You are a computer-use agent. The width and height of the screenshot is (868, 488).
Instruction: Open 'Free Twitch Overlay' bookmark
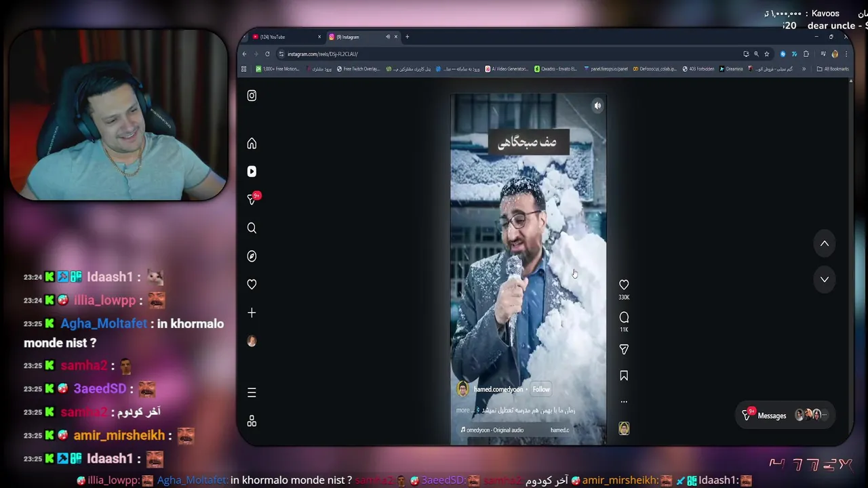pyautogui.click(x=359, y=69)
